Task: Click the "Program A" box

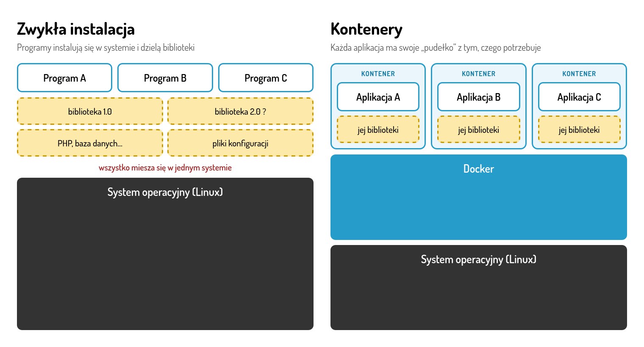Action: pyautogui.click(x=64, y=78)
